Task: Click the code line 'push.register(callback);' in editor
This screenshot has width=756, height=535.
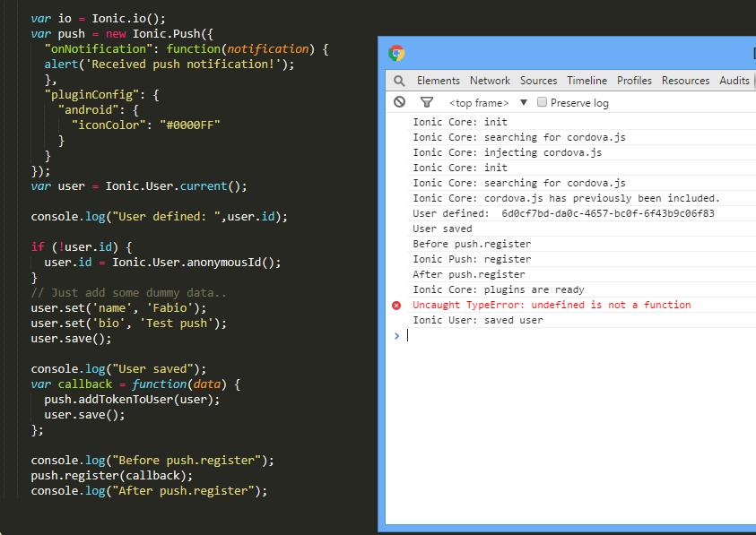Action: click(112, 476)
